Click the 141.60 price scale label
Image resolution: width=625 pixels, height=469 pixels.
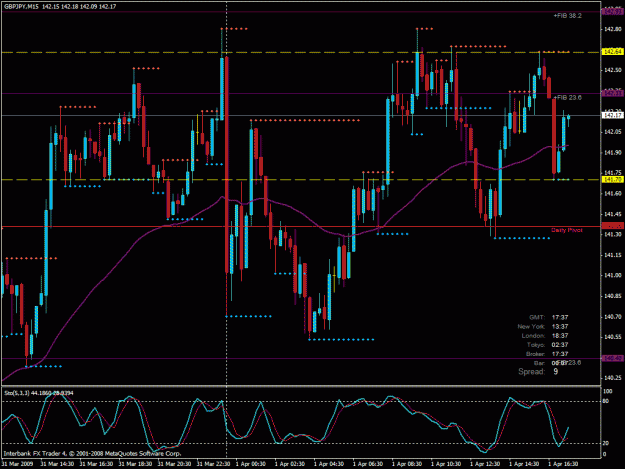pos(613,194)
